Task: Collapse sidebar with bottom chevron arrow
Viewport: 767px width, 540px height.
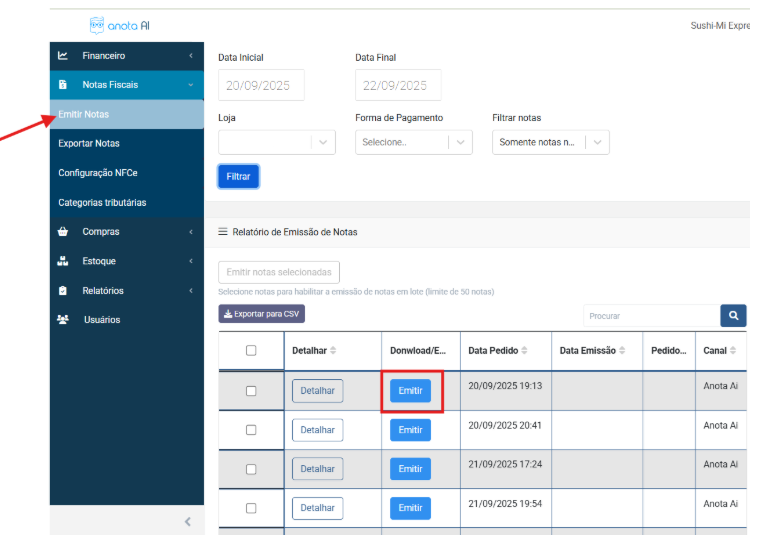Action: click(x=187, y=522)
